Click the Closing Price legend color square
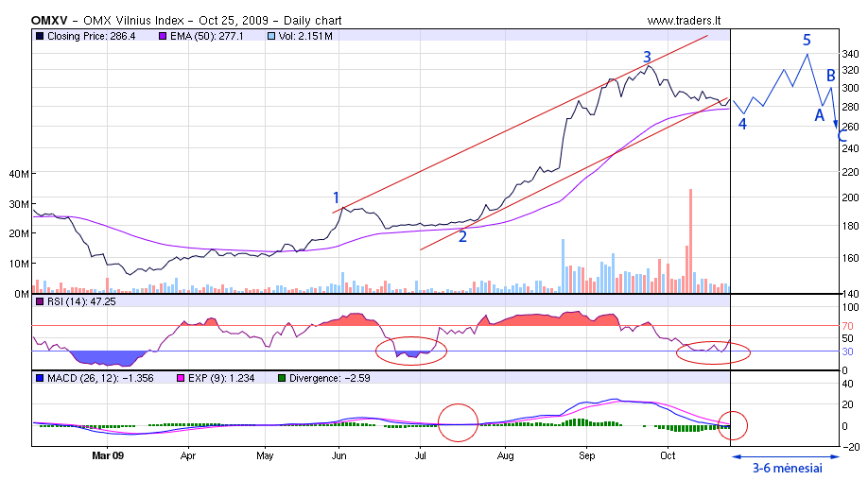The image size is (868, 480). click(x=39, y=36)
